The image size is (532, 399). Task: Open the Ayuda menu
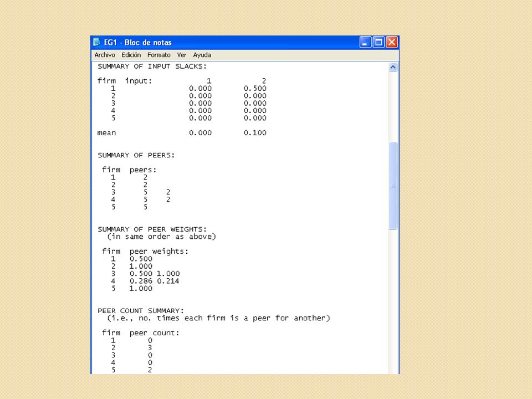click(x=202, y=55)
